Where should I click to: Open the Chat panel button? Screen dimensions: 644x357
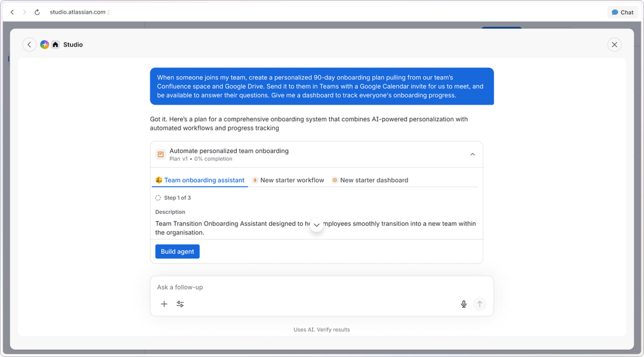[x=622, y=12]
